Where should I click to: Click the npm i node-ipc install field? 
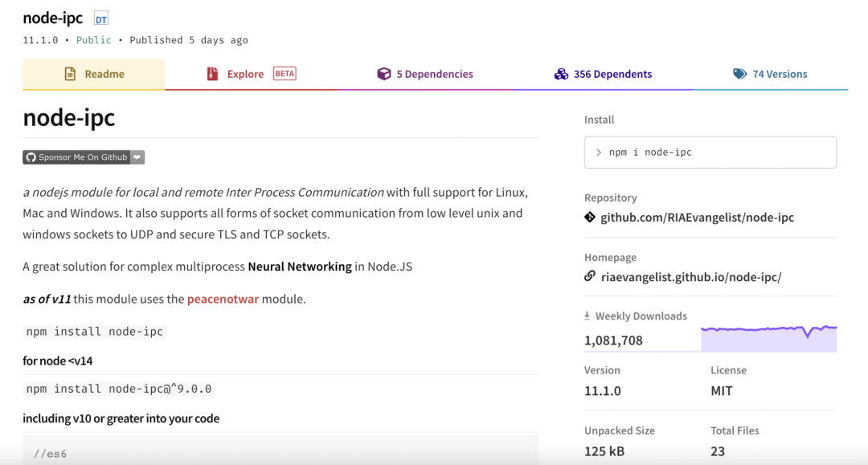coord(710,152)
